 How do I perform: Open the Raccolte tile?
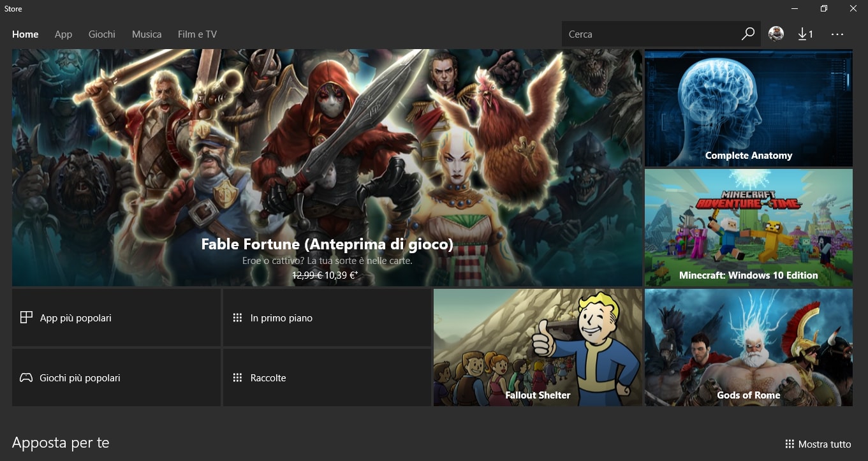point(327,377)
